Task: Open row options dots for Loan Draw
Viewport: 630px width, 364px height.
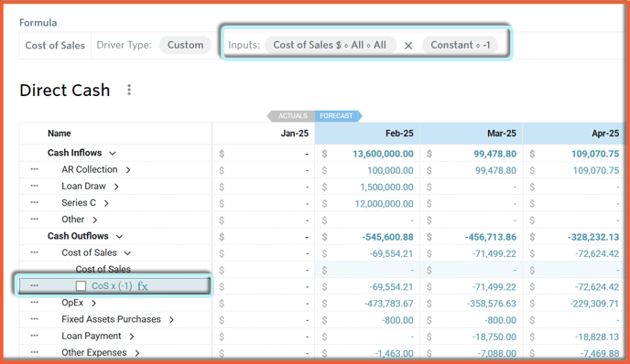Action: click(35, 187)
